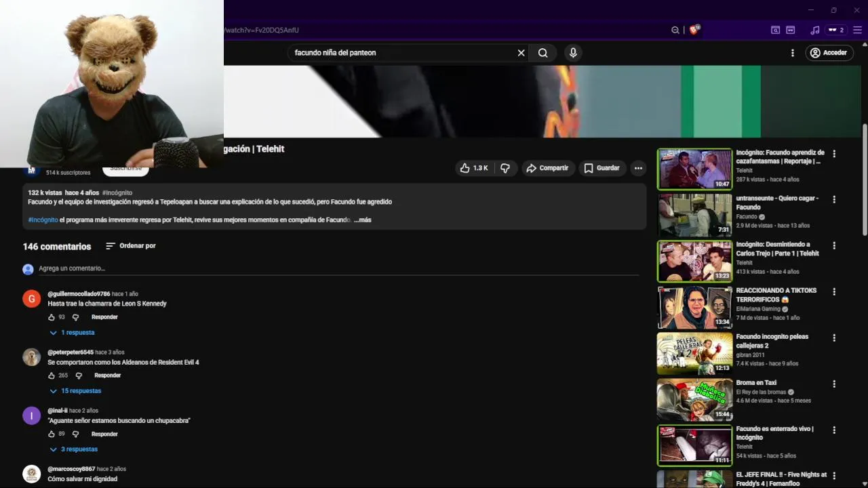
Task: Expand '15 respuestas' replies
Action: tap(75, 391)
